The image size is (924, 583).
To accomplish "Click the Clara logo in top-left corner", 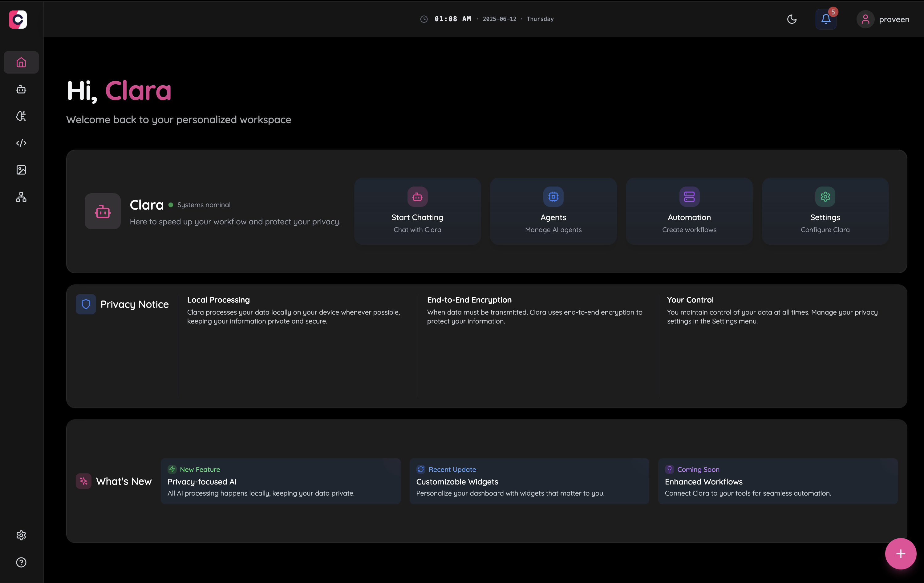I will coord(18,19).
